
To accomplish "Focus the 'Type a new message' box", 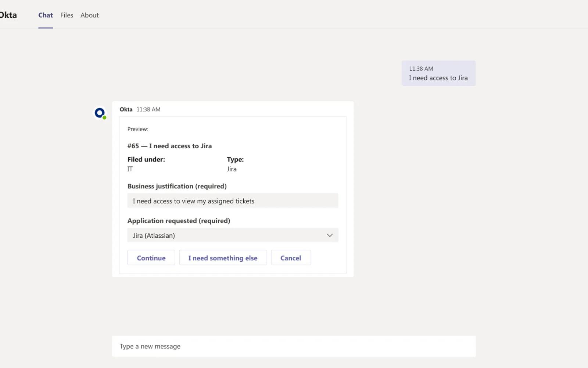I will [x=294, y=346].
